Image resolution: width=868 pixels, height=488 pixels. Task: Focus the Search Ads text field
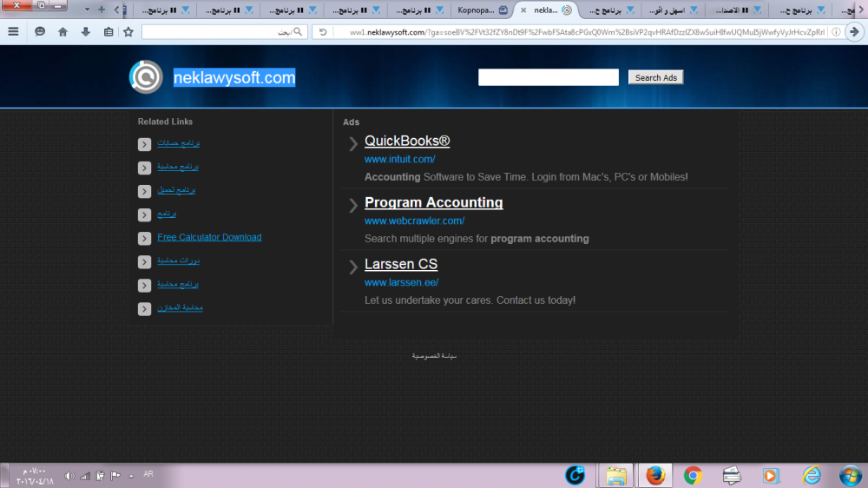(548, 77)
